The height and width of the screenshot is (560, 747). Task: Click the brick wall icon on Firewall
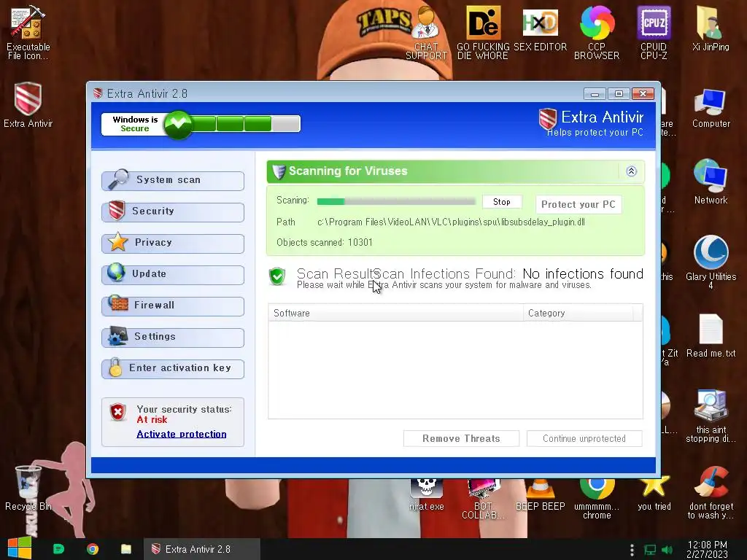[117, 303]
